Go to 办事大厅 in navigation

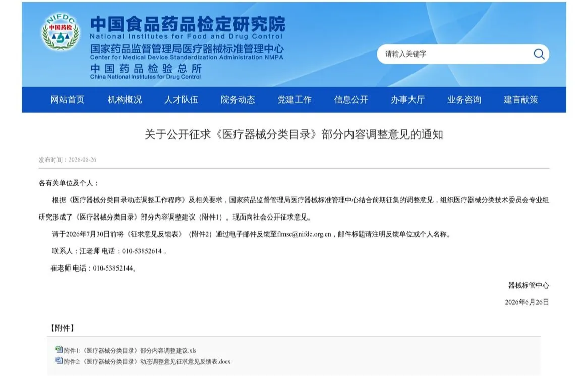tap(407, 100)
